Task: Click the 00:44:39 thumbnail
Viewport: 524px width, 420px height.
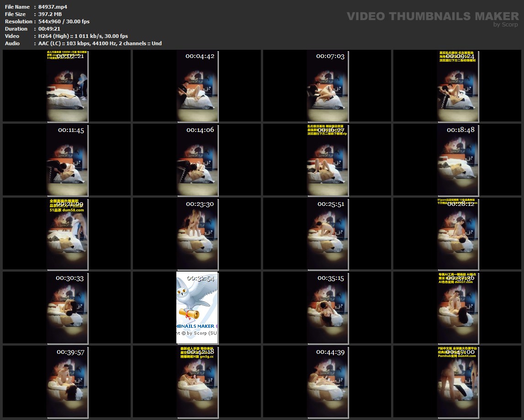Action: 327,382
